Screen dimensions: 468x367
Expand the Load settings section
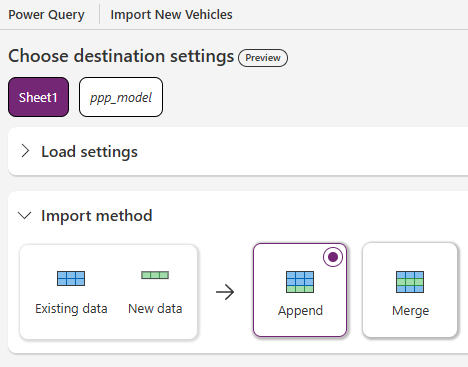(25, 151)
